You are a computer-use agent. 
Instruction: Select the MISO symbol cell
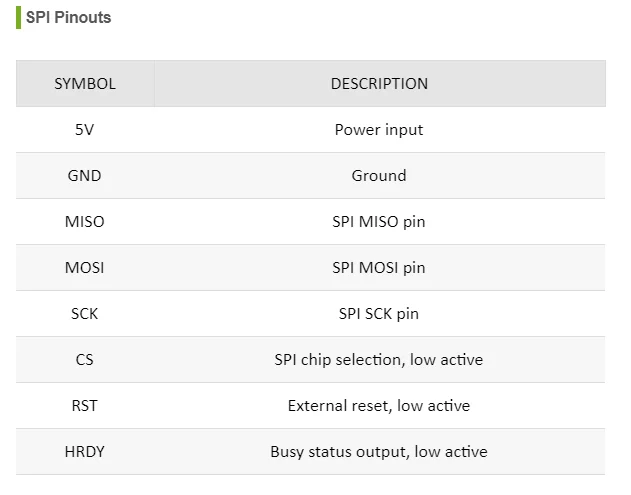click(x=85, y=222)
